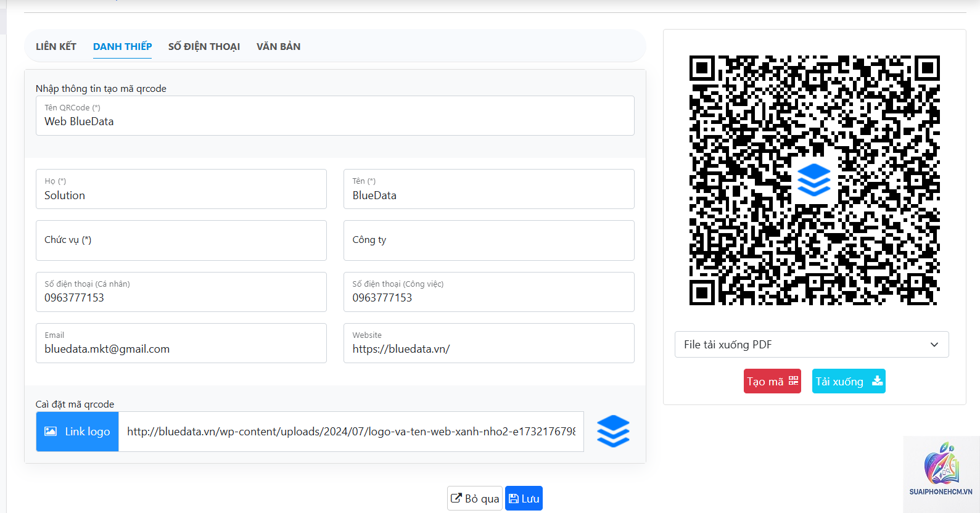Switch to the VĂN BẢN tab
Image resolution: width=980 pixels, height=513 pixels.
point(278,46)
